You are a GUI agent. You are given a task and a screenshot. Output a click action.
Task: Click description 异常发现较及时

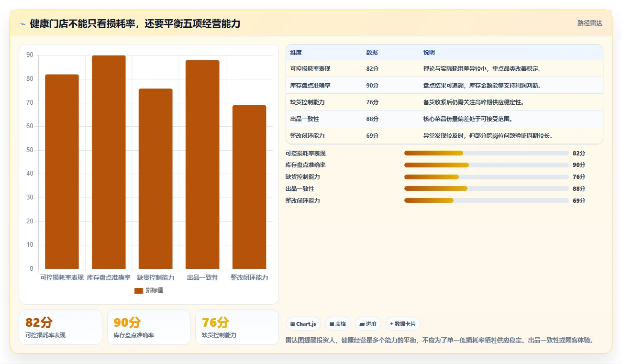coord(488,136)
